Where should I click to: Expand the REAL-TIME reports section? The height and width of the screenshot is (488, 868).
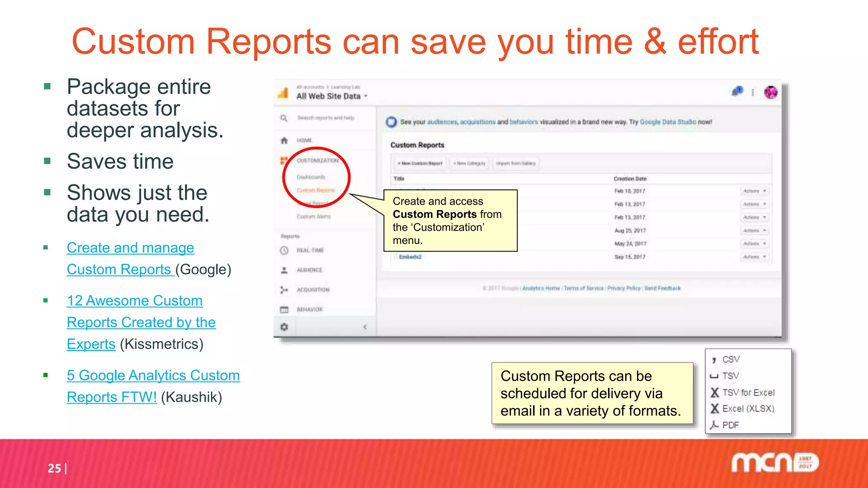tap(310, 250)
